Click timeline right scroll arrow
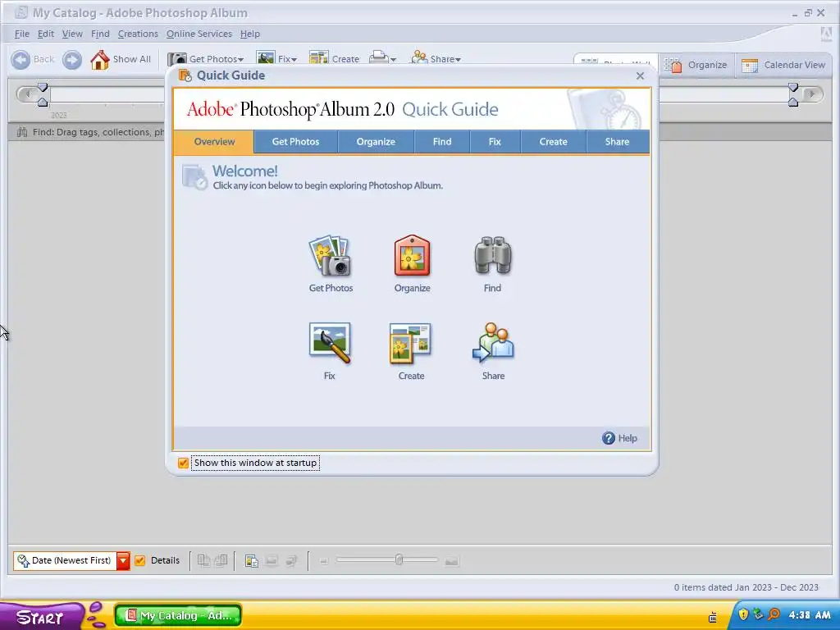The image size is (840, 630). tap(813, 94)
